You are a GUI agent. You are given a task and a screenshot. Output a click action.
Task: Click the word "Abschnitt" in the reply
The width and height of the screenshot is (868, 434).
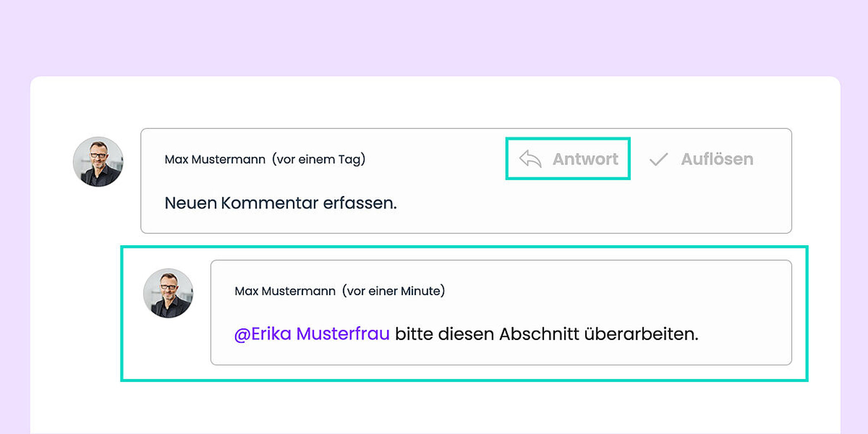click(539, 334)
